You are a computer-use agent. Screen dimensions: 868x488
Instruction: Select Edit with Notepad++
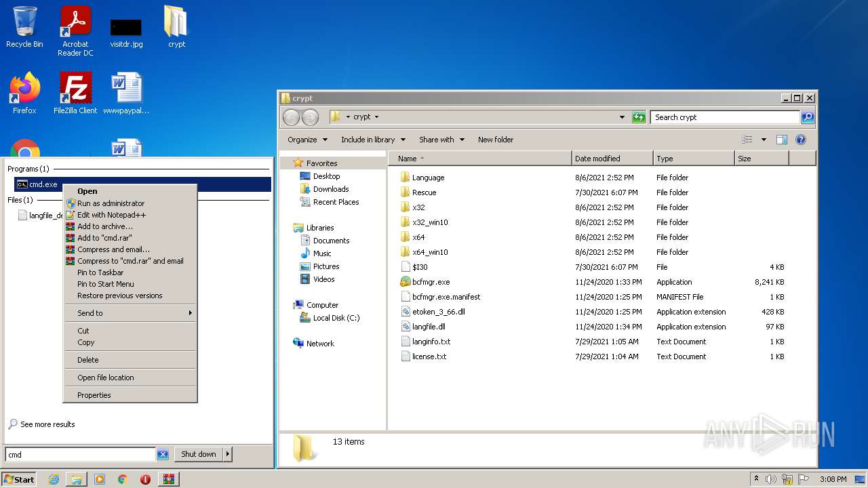tap(130, 215)
